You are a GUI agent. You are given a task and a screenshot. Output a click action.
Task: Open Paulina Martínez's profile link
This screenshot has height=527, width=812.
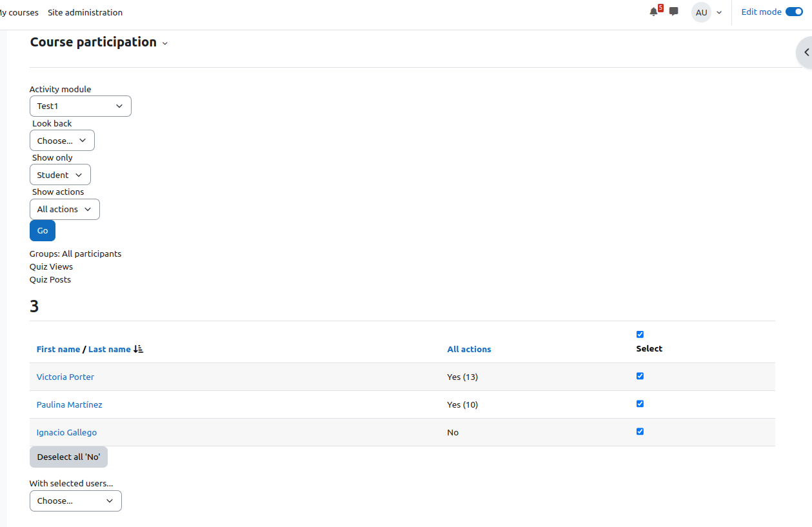tap(69, 404)
